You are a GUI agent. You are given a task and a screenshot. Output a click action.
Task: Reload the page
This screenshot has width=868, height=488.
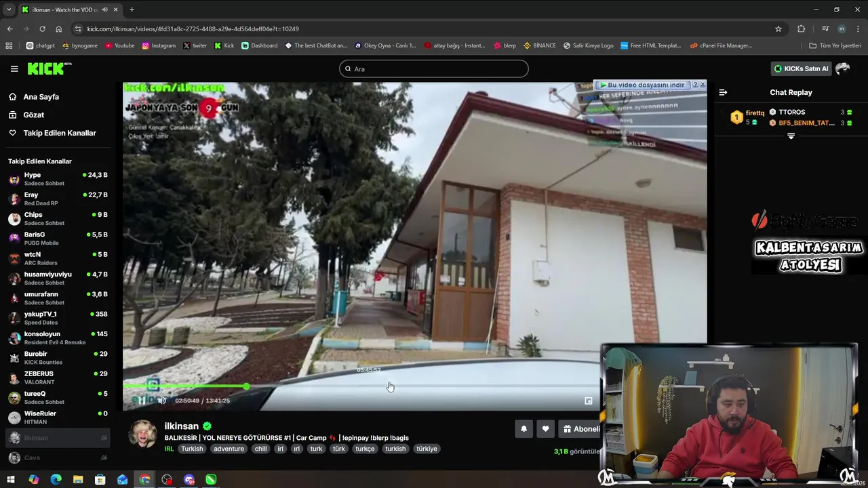pyautogui.click(x=42, y=28)
